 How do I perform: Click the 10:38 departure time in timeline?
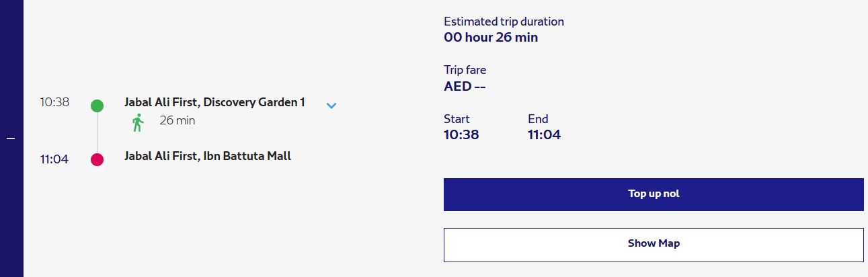click(x=54, y=102)
